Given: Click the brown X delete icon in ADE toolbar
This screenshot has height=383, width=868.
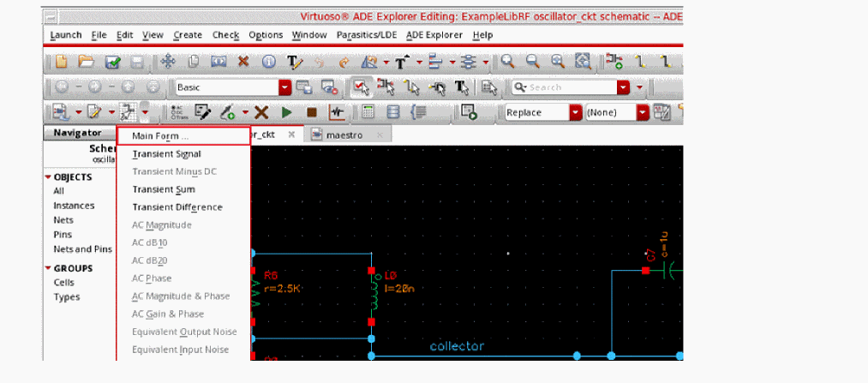Looking at the screenshot, I should tap(260, 112).
